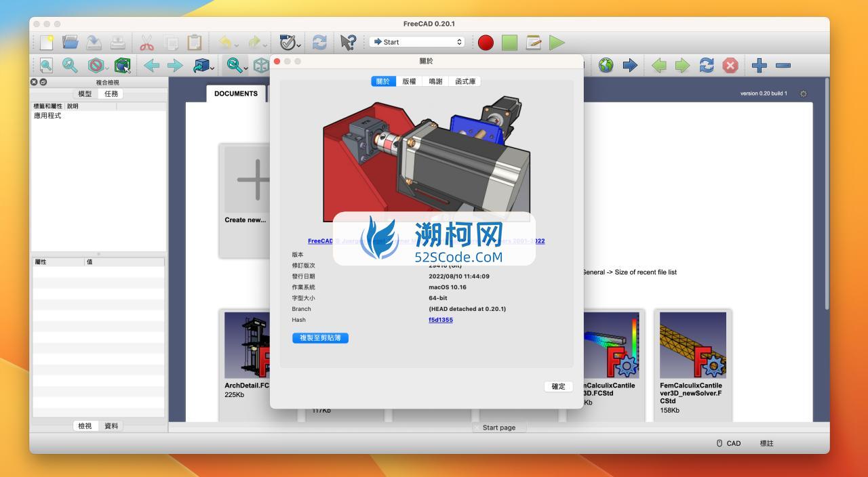Open the f5d1355 hash link
The width and height of the screenshot is (868, 477).
click(441, 320)
